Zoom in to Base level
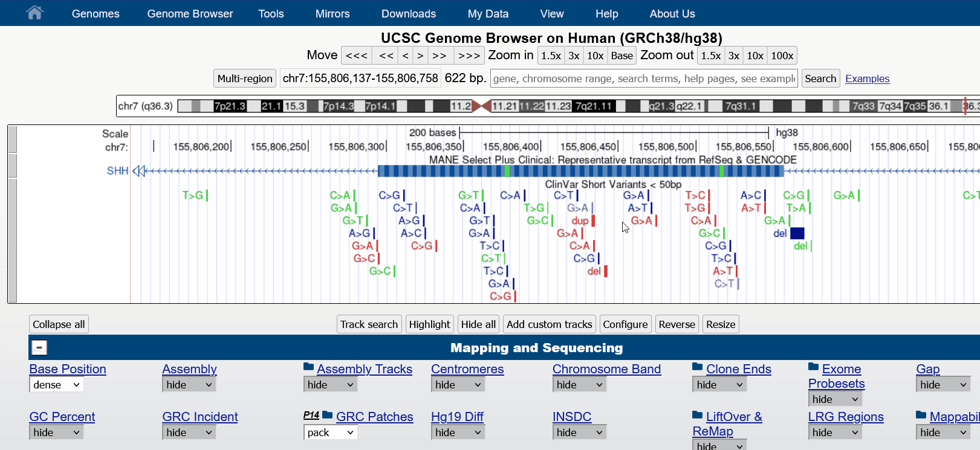 coord(621,56)
